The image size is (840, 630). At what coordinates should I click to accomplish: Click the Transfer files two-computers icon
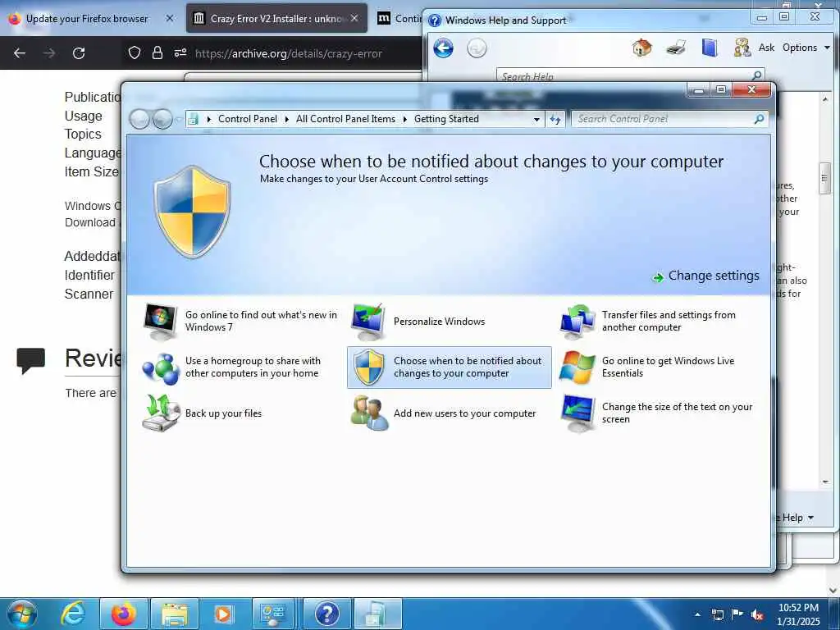point(577,322)
